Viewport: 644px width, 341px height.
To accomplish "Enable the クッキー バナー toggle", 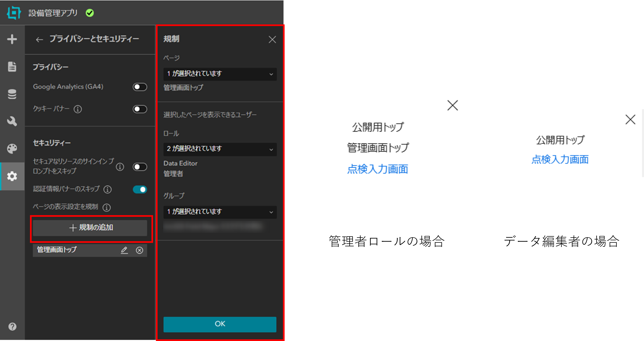I will coord(140,109).
